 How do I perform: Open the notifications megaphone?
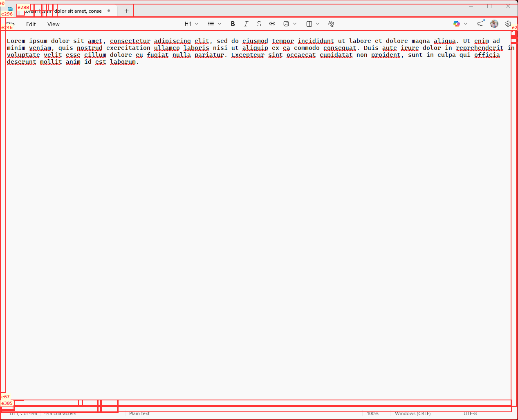[x=480, y=24]
